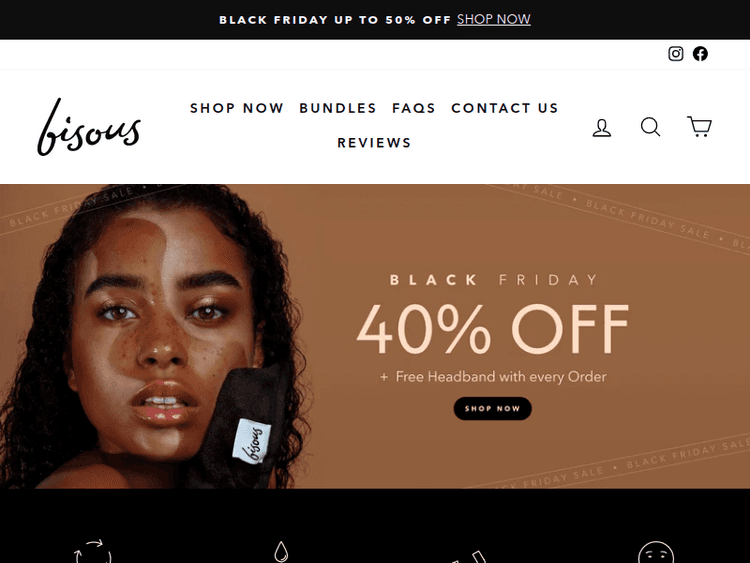Open the search magnifier icon
The image size is (750, 563).
[x=651, y=127]
